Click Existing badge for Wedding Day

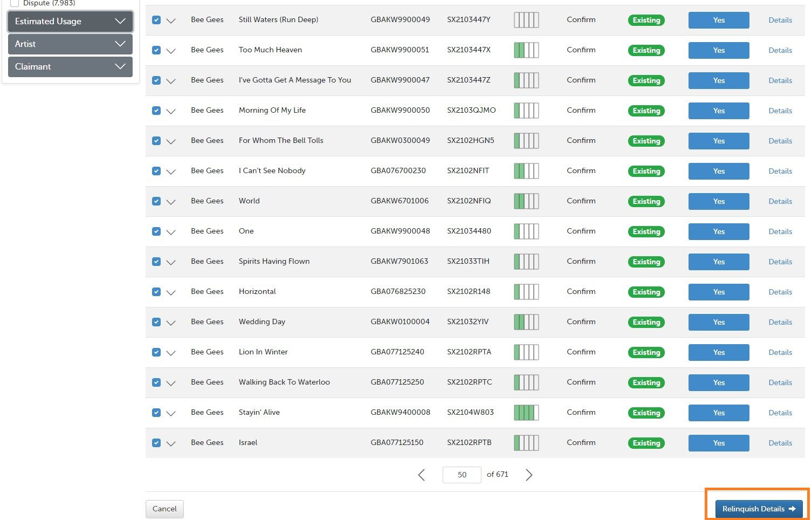646,322
